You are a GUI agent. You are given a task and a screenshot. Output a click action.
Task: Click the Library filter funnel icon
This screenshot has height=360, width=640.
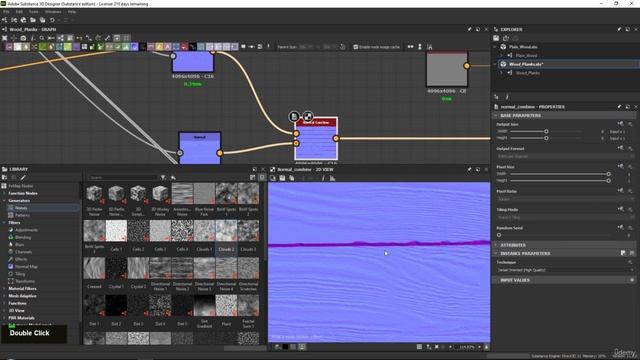(163, 178)
